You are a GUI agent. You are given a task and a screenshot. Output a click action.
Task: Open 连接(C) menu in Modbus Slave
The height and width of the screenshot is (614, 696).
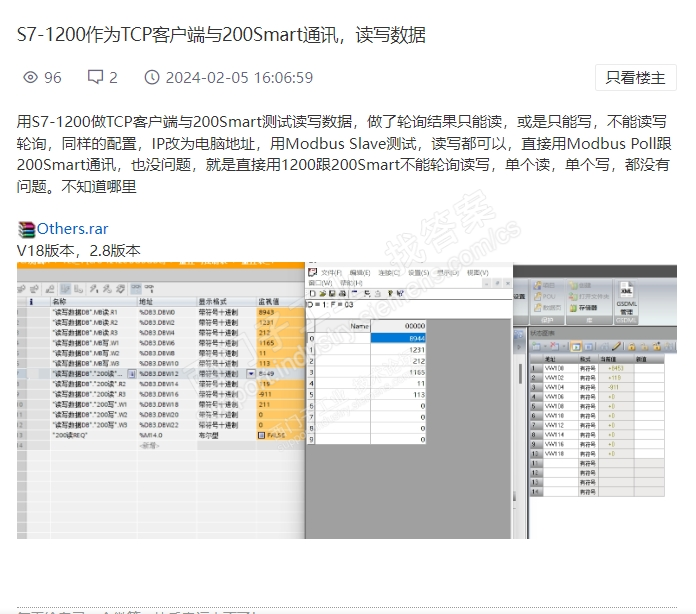click(x=389, y=273)
